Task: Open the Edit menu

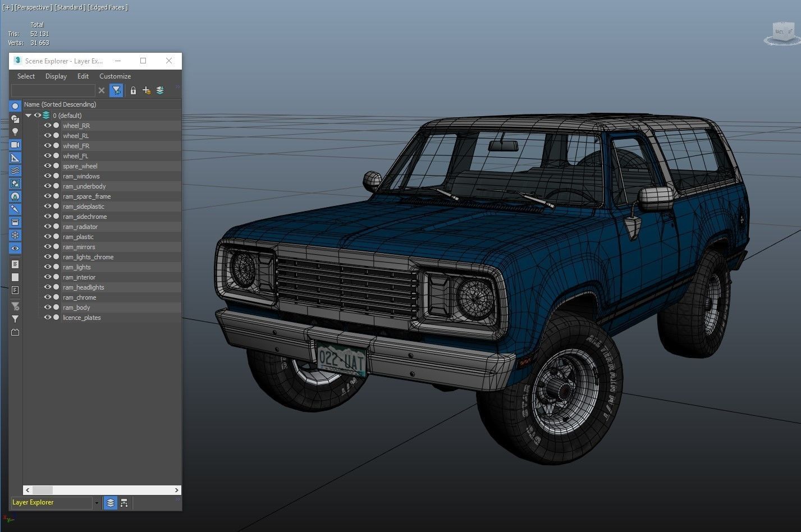Action: [83, 76]
